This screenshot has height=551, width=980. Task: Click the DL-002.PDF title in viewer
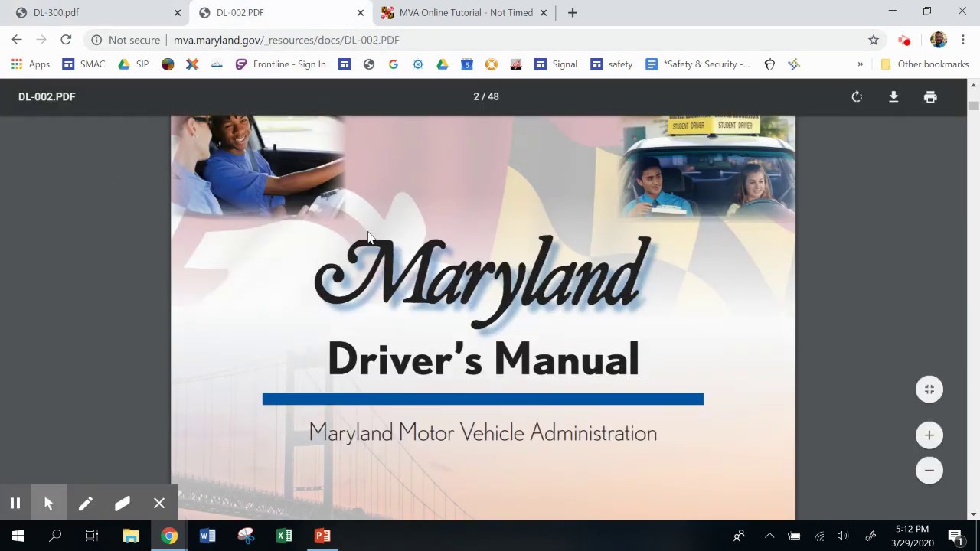pos(47,96)
